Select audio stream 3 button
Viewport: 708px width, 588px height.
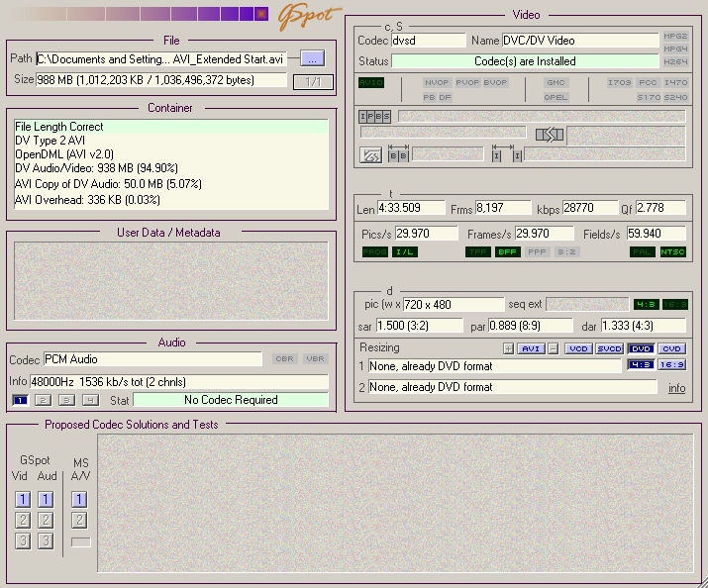[x=66, y=400]
